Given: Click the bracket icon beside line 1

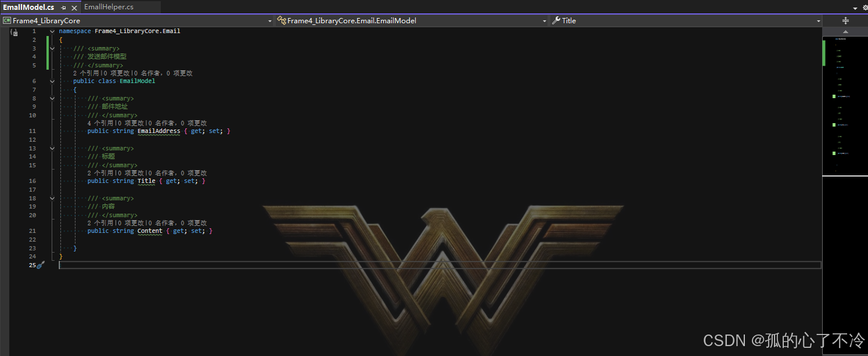Looking at the screenshot, I should pyautogui.click(x=14, y=32).
